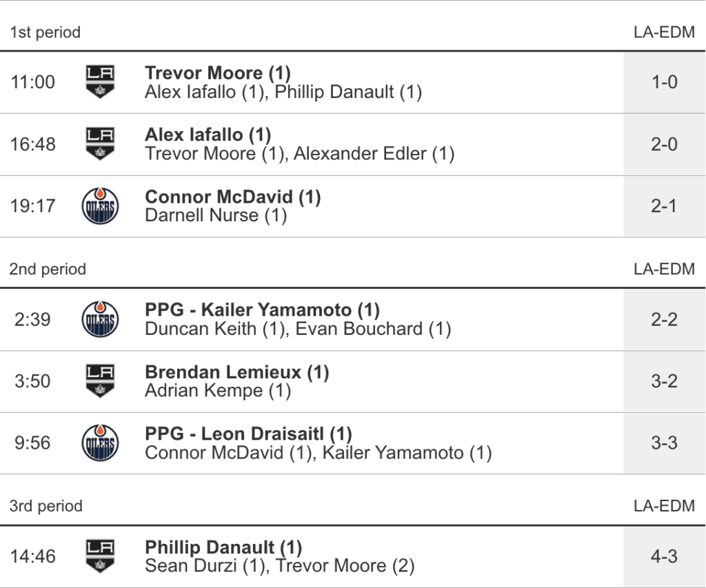Click the Kings logo at 3:50
706x588 pixels.
click(100, 381)
